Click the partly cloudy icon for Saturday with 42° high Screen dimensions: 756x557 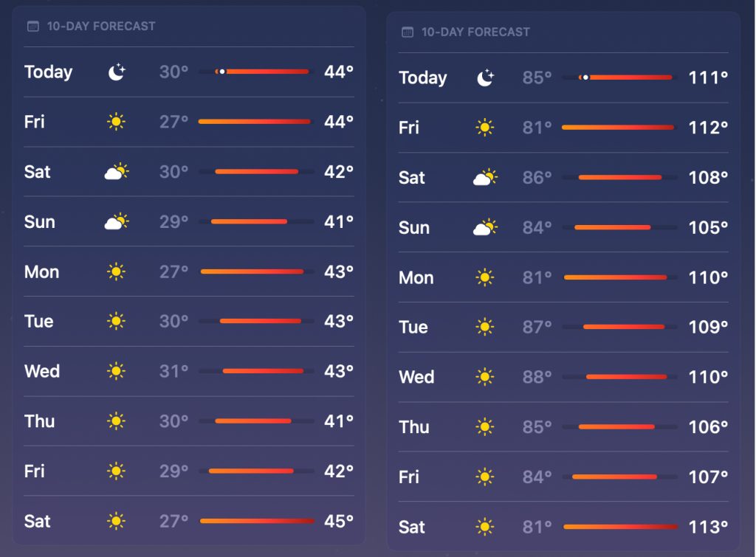coord(116,172)
